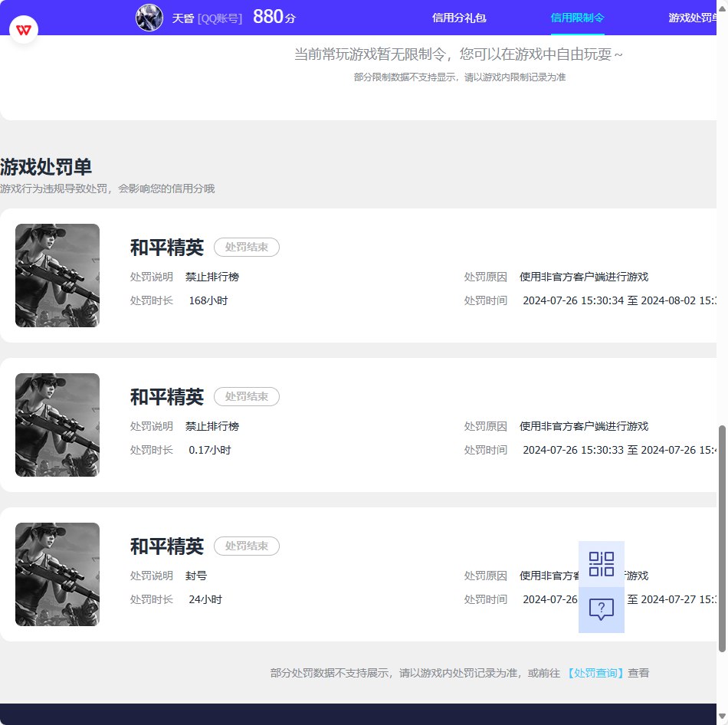Click the time range starting 2024-07-26 15:30:33
Screen dimensions: 728x725
point(619,450)
